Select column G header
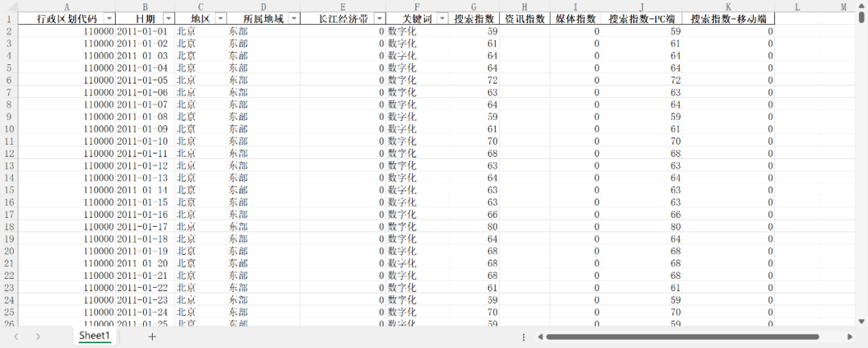 coord(474,6)
